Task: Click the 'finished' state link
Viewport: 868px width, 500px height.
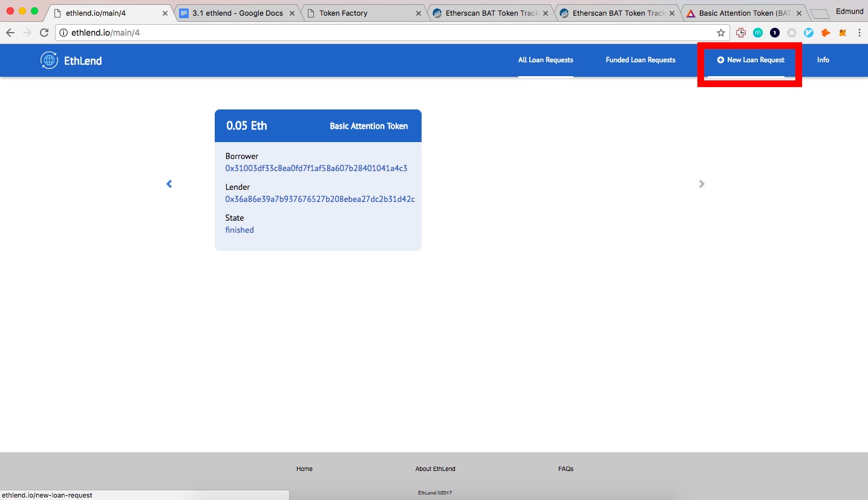Action: pyautogui.click(x=240, y=230)
